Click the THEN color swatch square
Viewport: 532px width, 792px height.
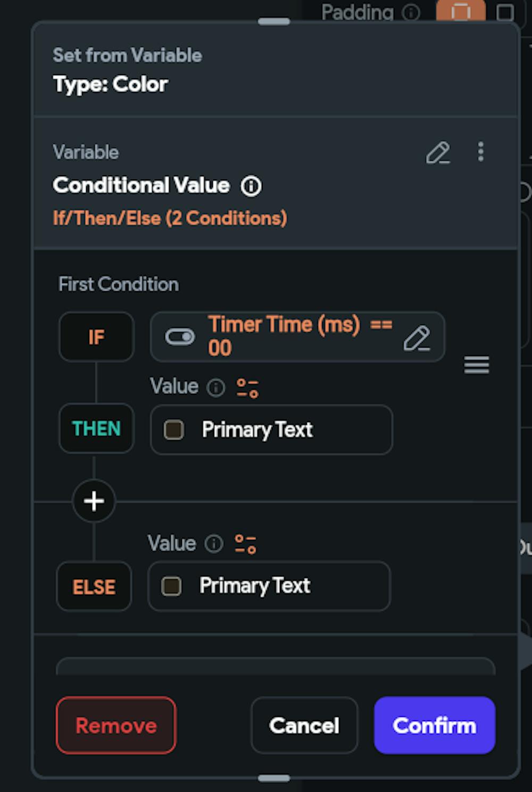[174, 430]
